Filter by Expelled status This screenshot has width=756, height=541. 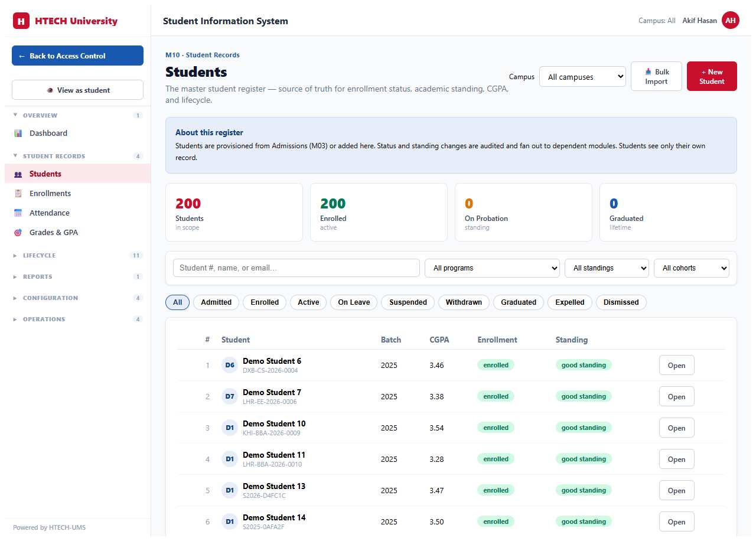click(x=570, y=302)
